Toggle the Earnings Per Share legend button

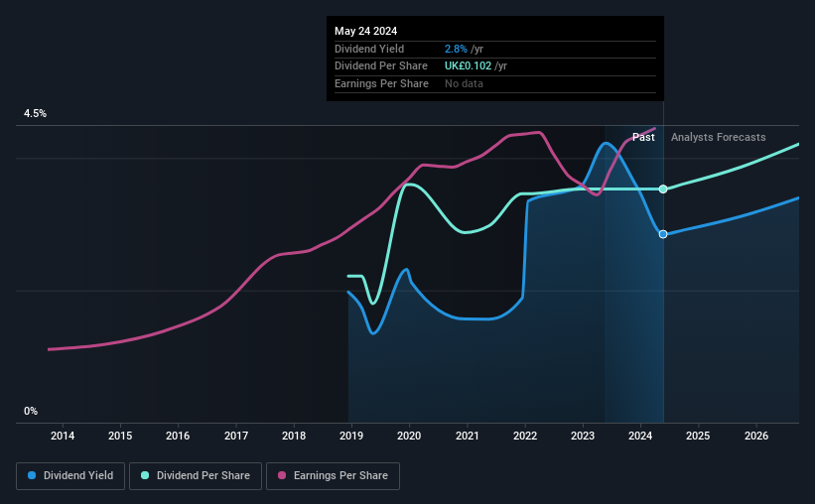click(x=333, y=476)
